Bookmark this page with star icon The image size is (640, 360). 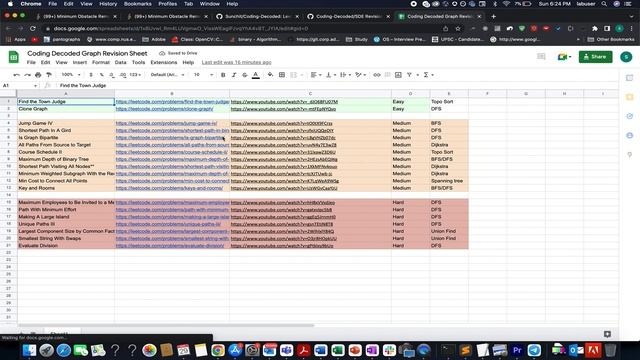[x=458, y=29]
